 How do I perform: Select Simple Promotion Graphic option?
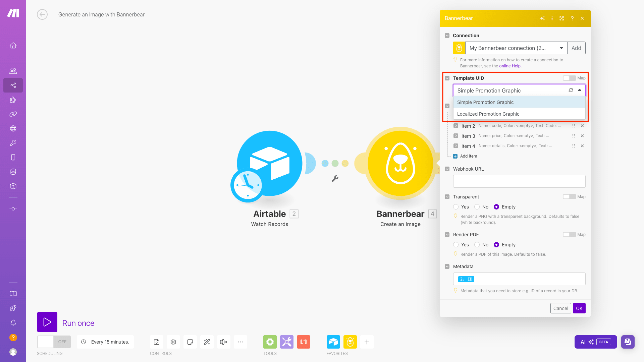485,102
